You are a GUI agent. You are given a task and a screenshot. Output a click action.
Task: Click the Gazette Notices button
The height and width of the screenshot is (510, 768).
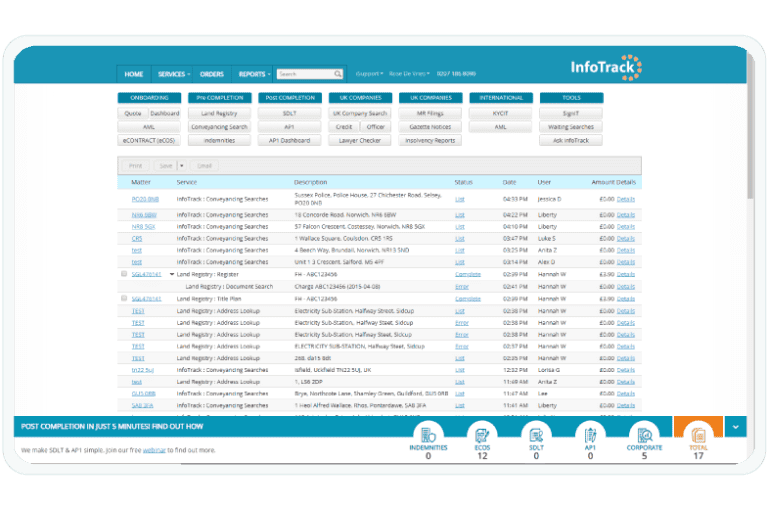(x=430, y=127)
